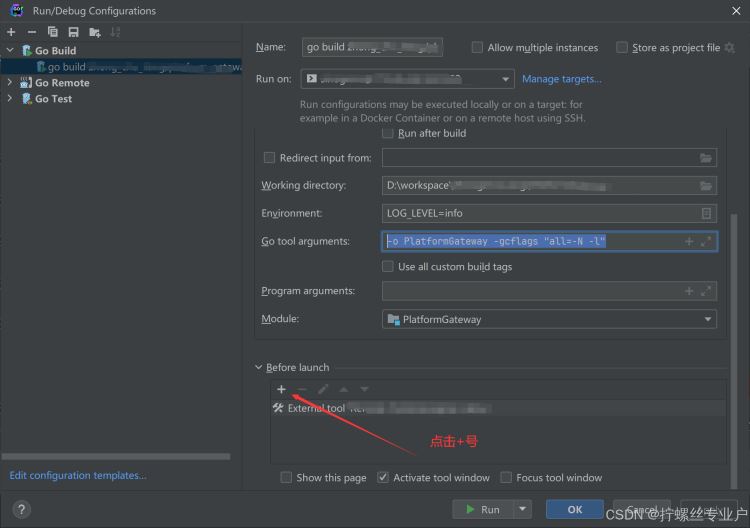Expand the Go Remote tree node
Viewport: 750px width, 528px height.
[10, 82]
